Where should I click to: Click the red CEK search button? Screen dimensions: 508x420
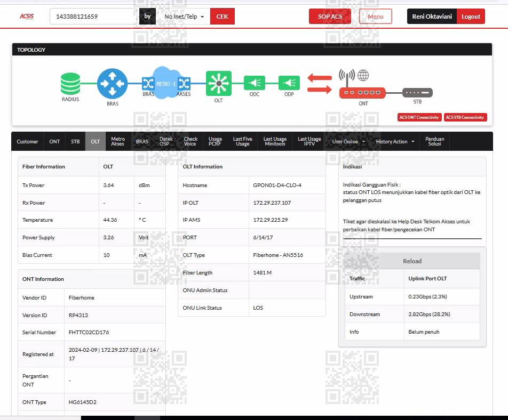pos(222,17)
